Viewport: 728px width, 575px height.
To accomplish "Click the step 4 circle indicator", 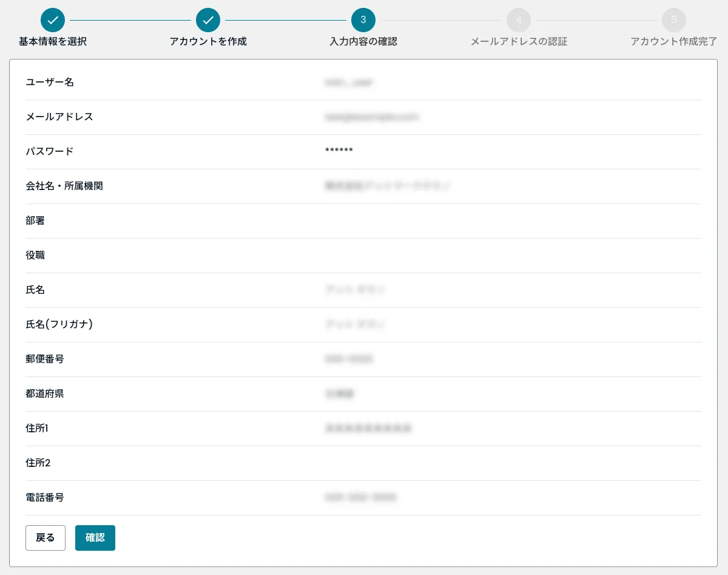I will tap(519, 20).
